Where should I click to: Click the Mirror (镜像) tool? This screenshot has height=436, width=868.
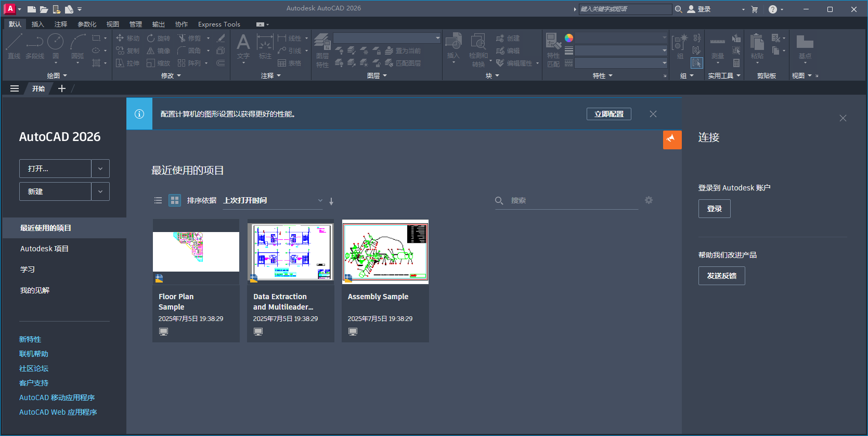[x=159, y=50]
